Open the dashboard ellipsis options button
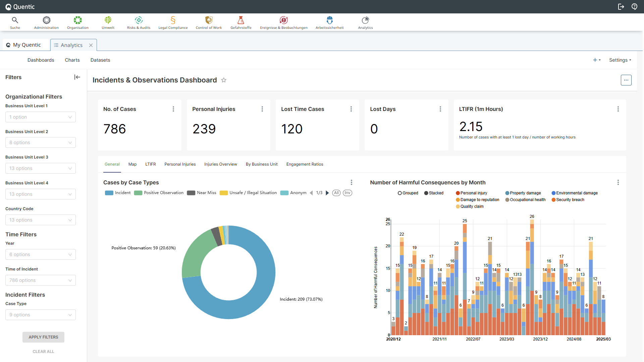Image resolution: width=644 pixels, height=362 pixels. (626, 80)
